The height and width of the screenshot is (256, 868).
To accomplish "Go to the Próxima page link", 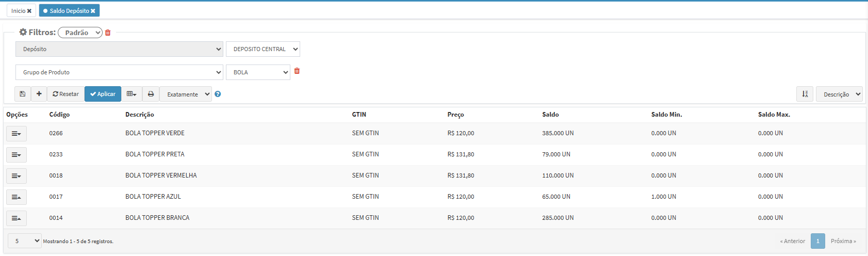I will 843,241.
